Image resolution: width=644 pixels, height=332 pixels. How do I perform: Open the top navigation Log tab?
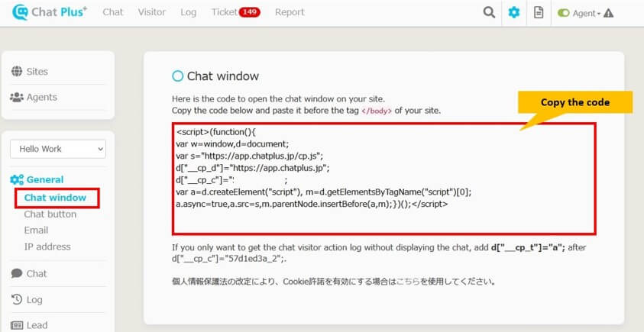coord(188,13)
